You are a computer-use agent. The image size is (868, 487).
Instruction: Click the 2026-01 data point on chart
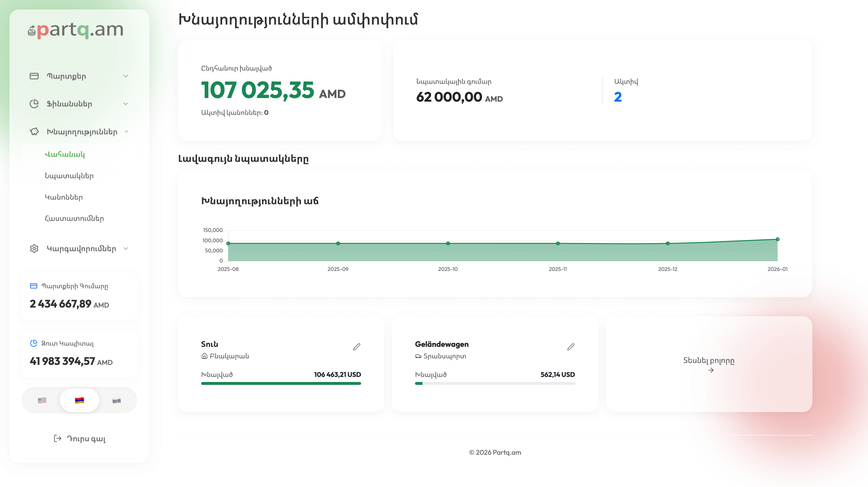777,239
